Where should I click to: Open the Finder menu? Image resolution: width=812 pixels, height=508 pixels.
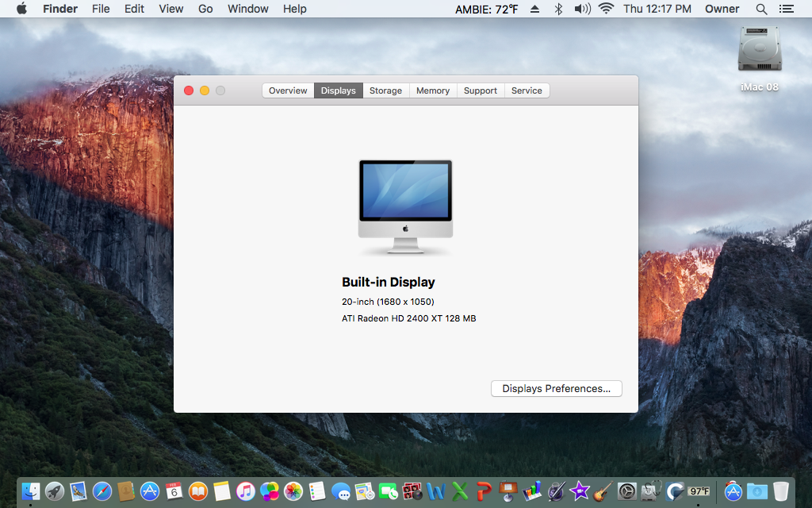click(x=60, y=9)
